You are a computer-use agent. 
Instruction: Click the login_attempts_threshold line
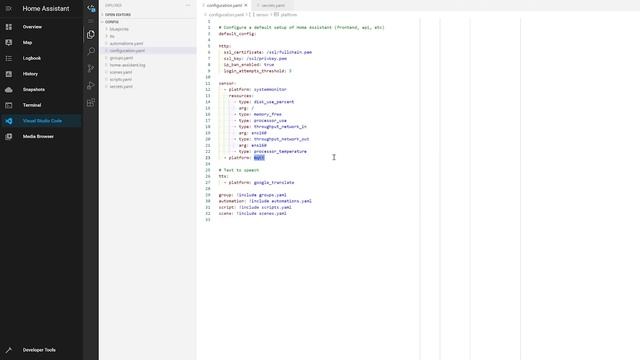coord(258,71)
